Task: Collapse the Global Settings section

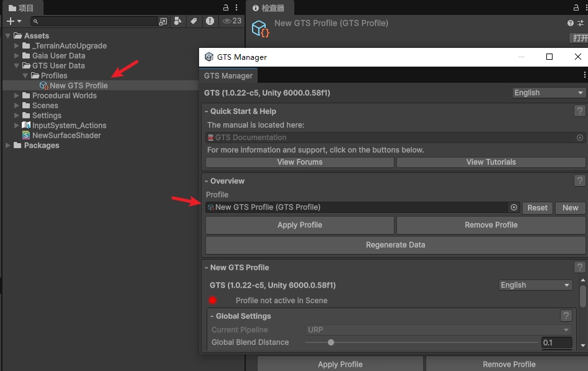Action: click(x=212, y=316)
